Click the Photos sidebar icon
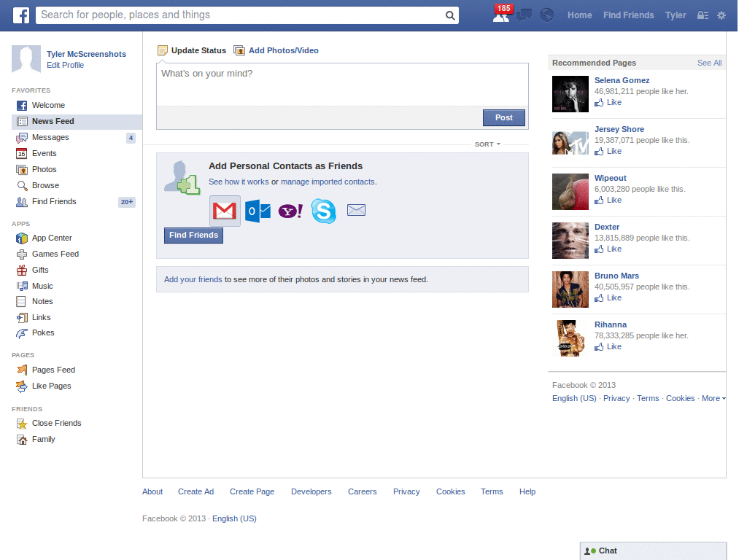Viewport: 747px width, 560px height. (x=22, y=169)
